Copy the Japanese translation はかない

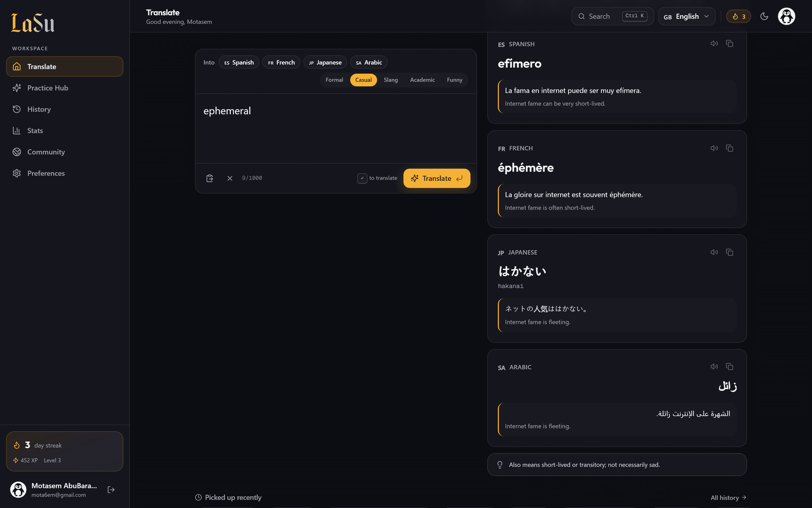coord(730,252)
